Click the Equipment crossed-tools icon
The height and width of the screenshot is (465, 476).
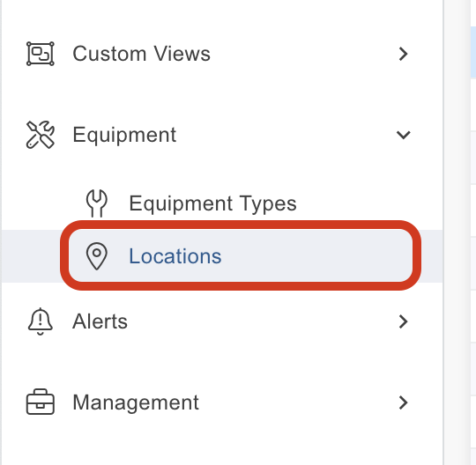coord(41,135)
